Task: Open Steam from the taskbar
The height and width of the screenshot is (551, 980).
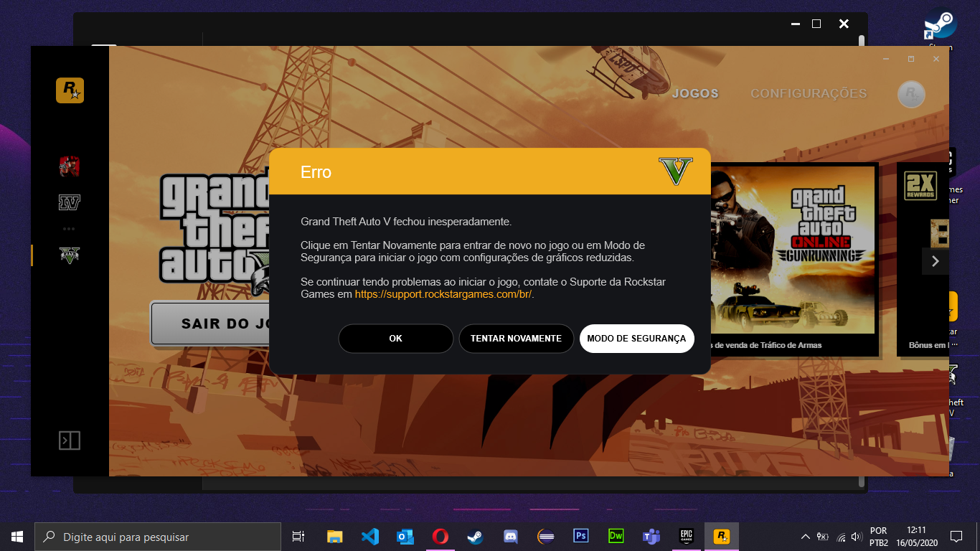Action: coord(475,537)
